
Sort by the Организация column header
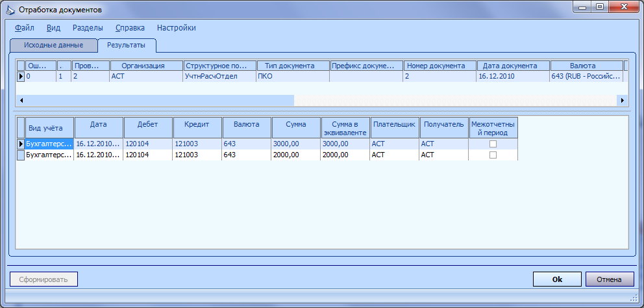click(x=146, y=66)
